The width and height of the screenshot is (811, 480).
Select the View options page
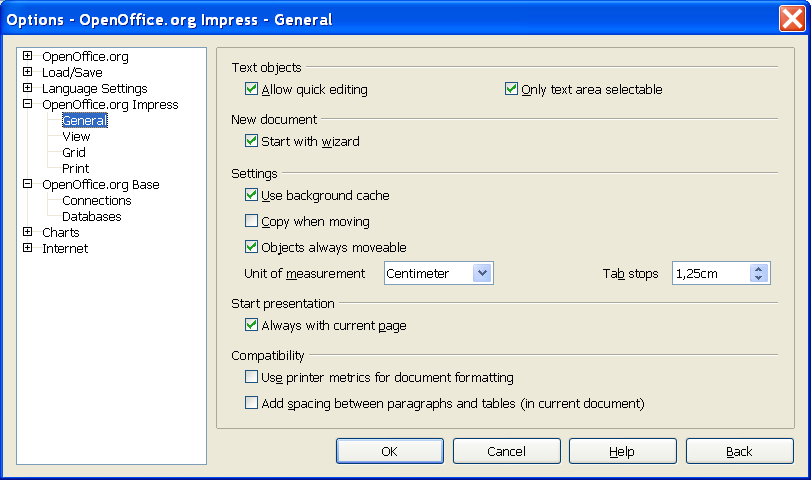point(76,137)
